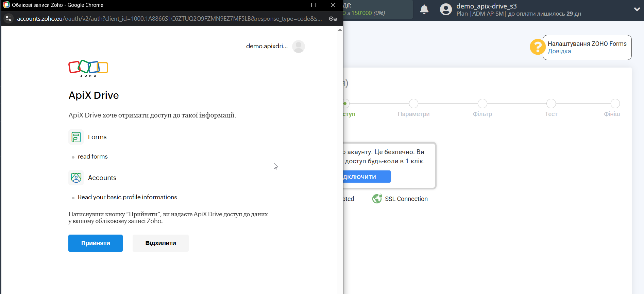This screenshot has height=294, width=644.
Task: Open the Довідка help link
Action: click(x=559, y=51)
